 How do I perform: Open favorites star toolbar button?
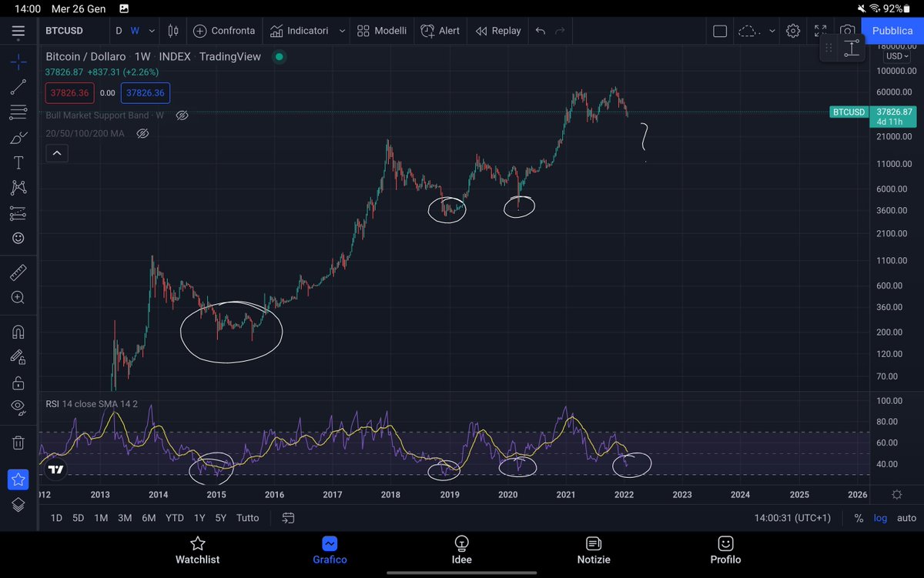point(18,479)
